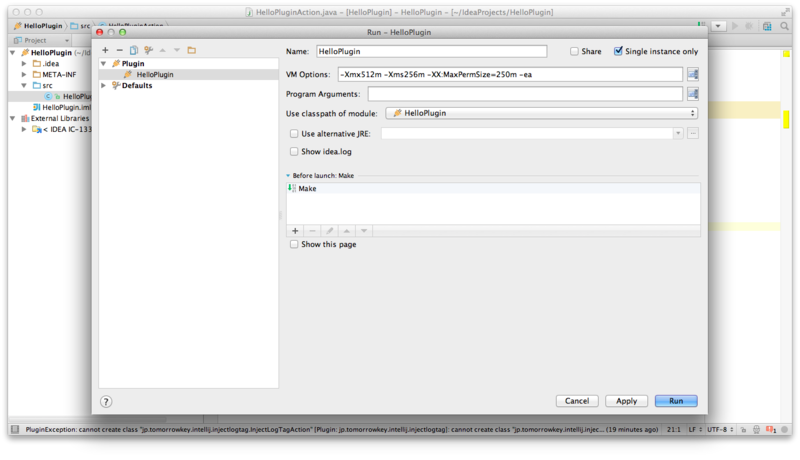Click read-only lock icon in status bar
Viewport: 800px width, 460px height.
pos(743,429)
